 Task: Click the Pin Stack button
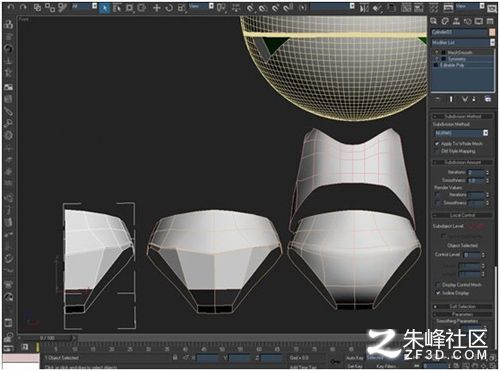click(x=437, y=99)
